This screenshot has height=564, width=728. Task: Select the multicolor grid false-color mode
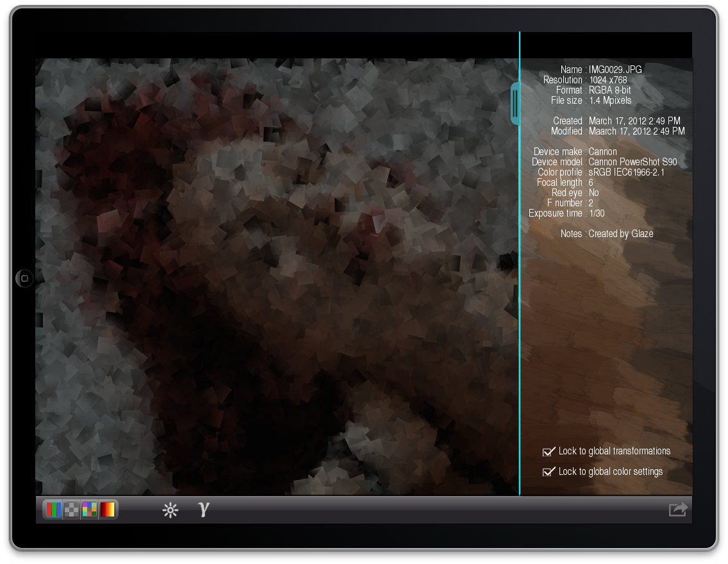89,510
